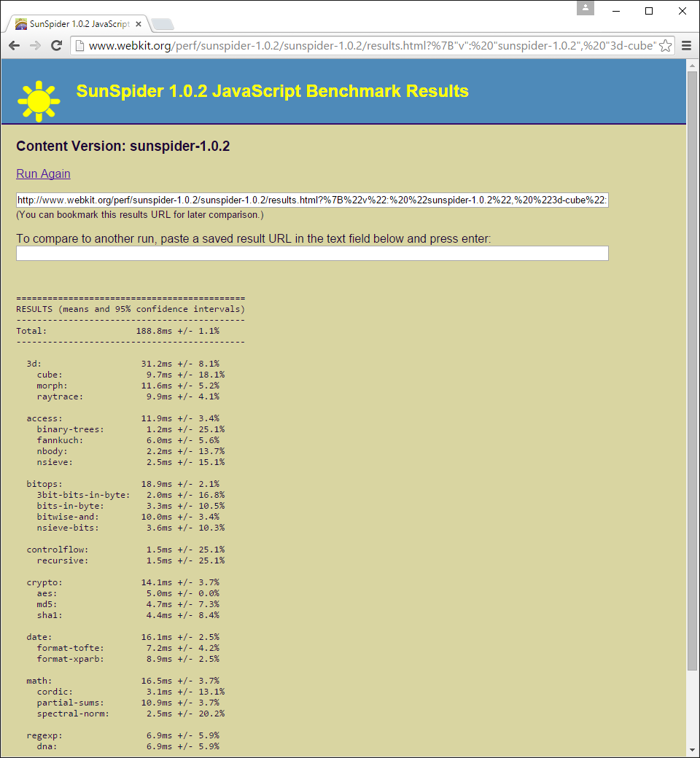Click the Run Again link
This screenshot has height=758, width=700.
pos(43,173)
